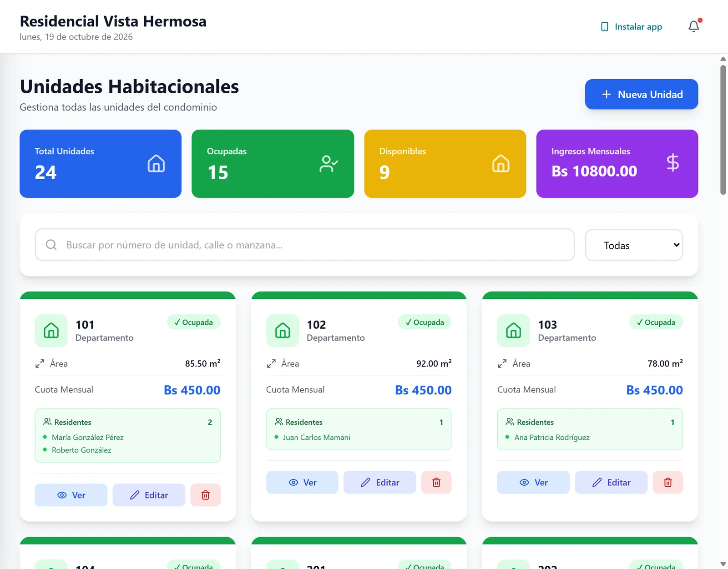Click house icon in Disponibles card
The width and height of the screenshot is (728, 569).
500,163
